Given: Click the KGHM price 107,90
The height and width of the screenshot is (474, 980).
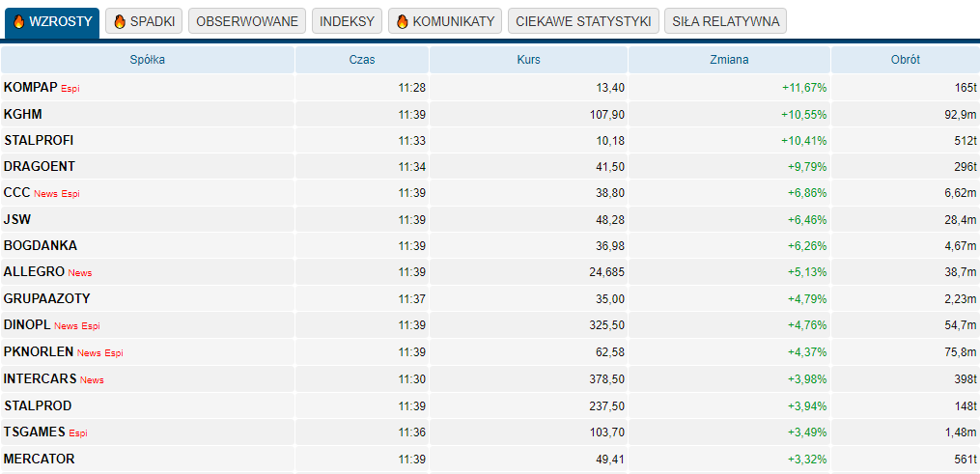Looking at the screenshot, I should 608,115.
